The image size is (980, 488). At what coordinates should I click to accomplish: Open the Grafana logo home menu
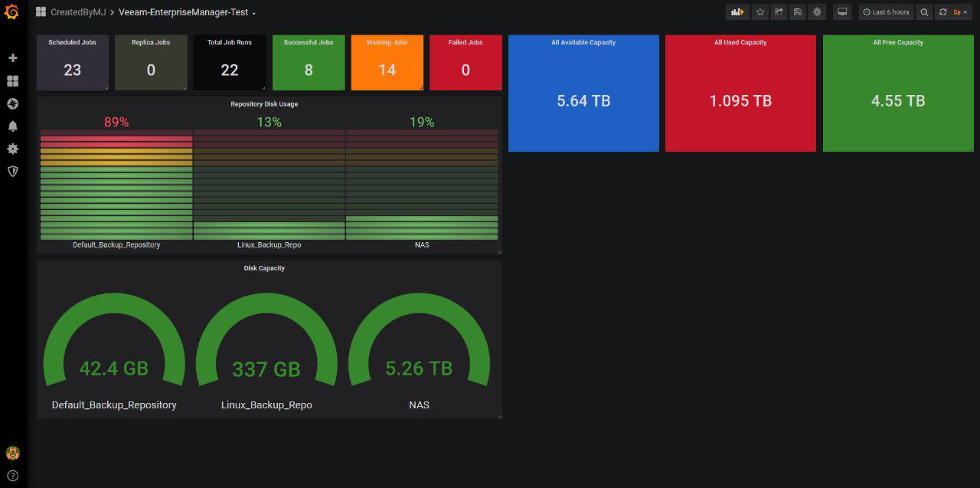[x=12, y=12]
